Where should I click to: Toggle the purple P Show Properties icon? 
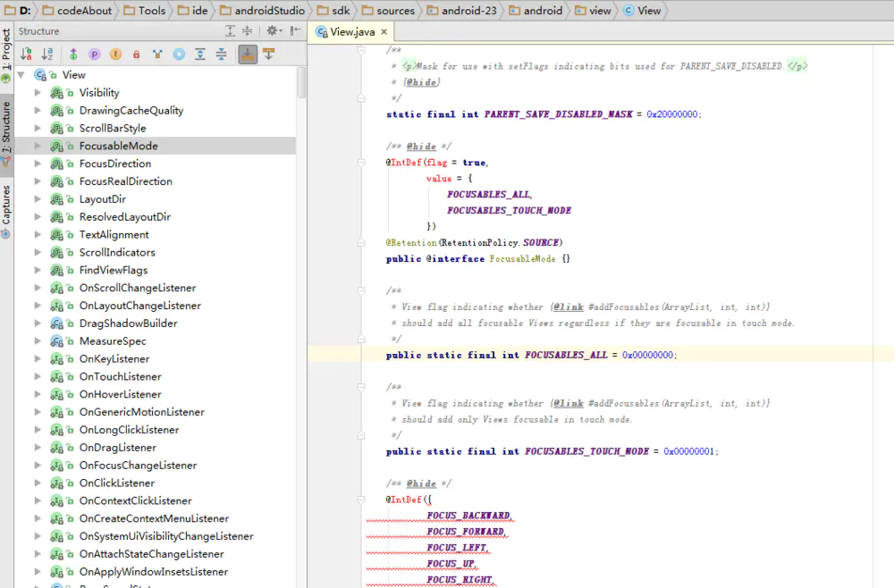tap(94, 54)
